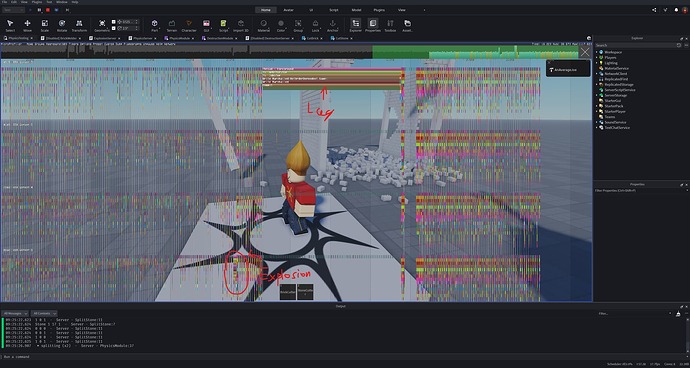Pause the running playtest

click(x=40, y=10)
